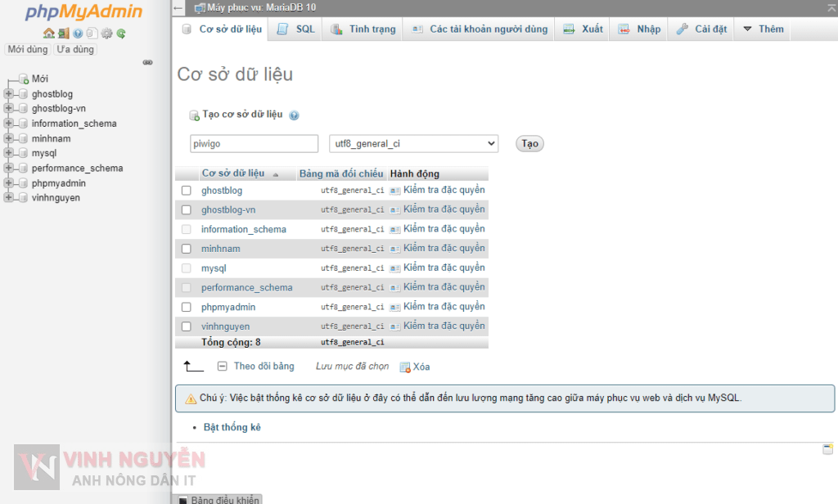The height and width of the screenshot is (504, 838).
Task: Select the minhnam database checkbox
Action: 186,249
